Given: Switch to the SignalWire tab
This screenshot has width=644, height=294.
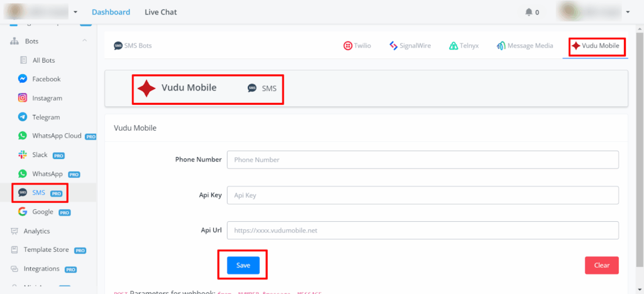Looking at the screenshot, I should pos(410,46).
